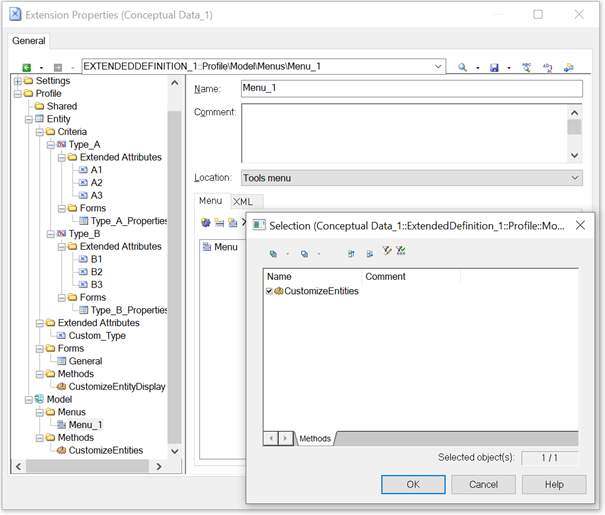Screen dimensions: 605x515
Task: Open the Location dropdown
Action: click(574, 178)
